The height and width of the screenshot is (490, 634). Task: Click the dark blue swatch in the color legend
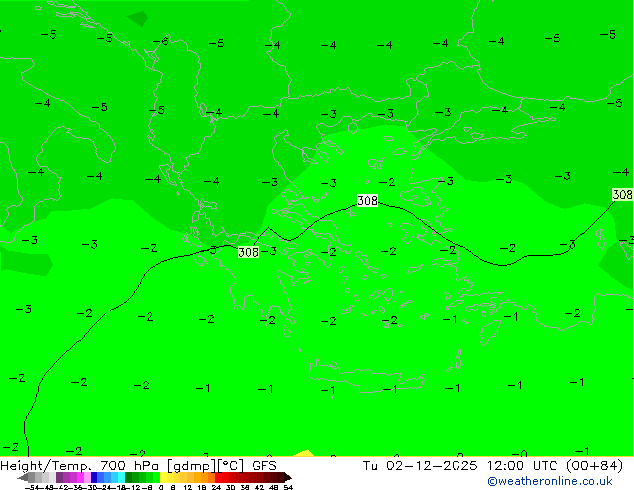94,477
